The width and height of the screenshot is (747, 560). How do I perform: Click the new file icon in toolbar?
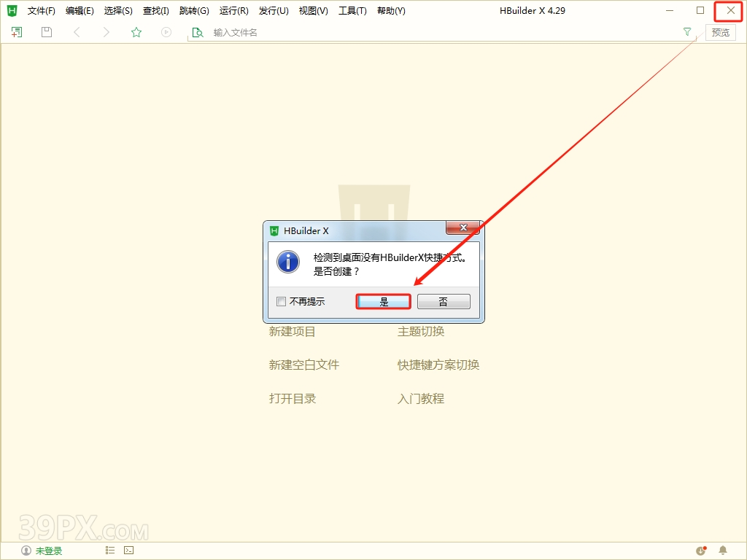(17, 32)
